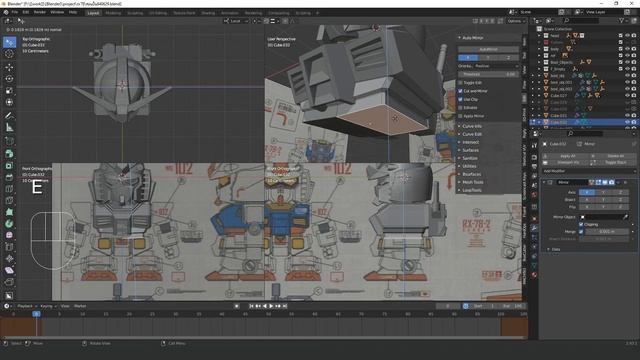Switch to the UV Editing workspace tab
This screenshot has width=640, height=360.
(x=158, y=13)
